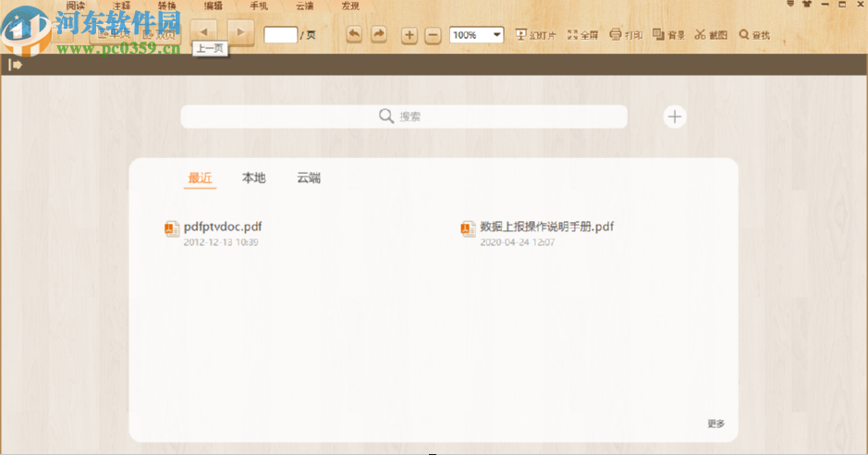Switch to 双页 double-page view
The width and height of the screenshot is (868, 455).
[x=159, y=35]
